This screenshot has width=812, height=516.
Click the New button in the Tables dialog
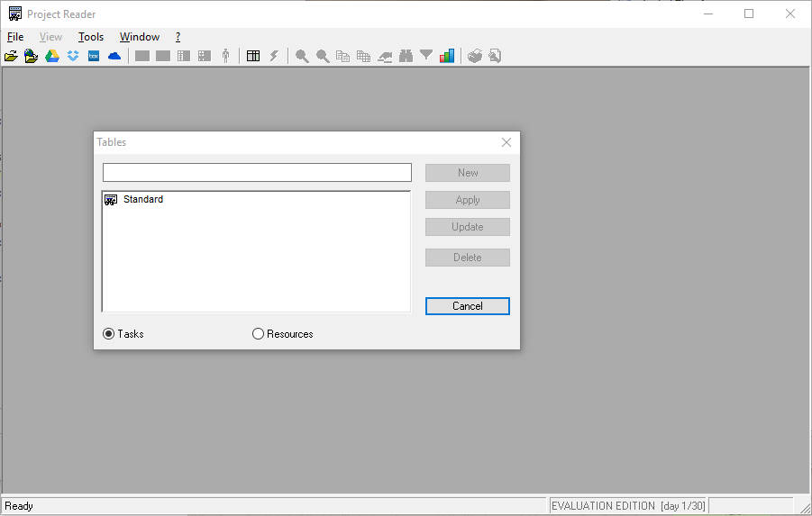pyautogui.click(x=468, y=173)
